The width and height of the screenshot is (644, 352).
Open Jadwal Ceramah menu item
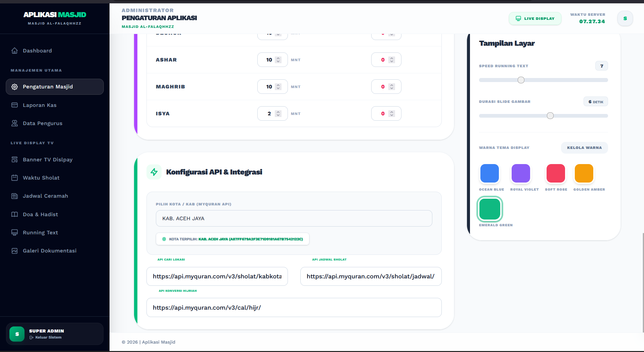coord(55,196)
